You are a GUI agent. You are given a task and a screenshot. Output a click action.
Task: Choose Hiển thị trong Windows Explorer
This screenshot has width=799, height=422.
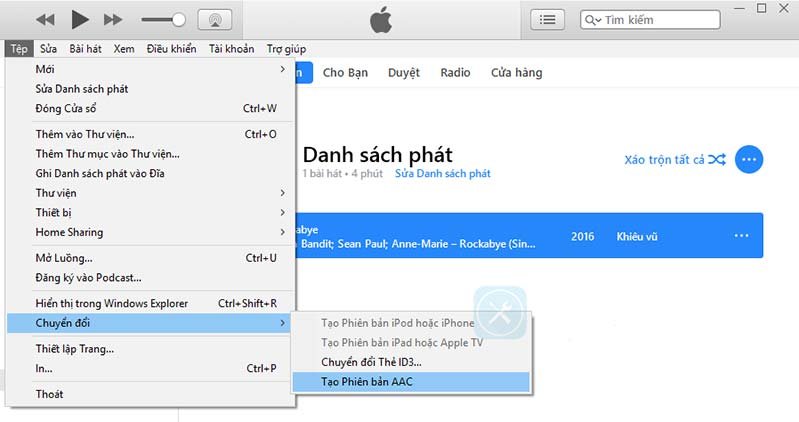(150, 303)
